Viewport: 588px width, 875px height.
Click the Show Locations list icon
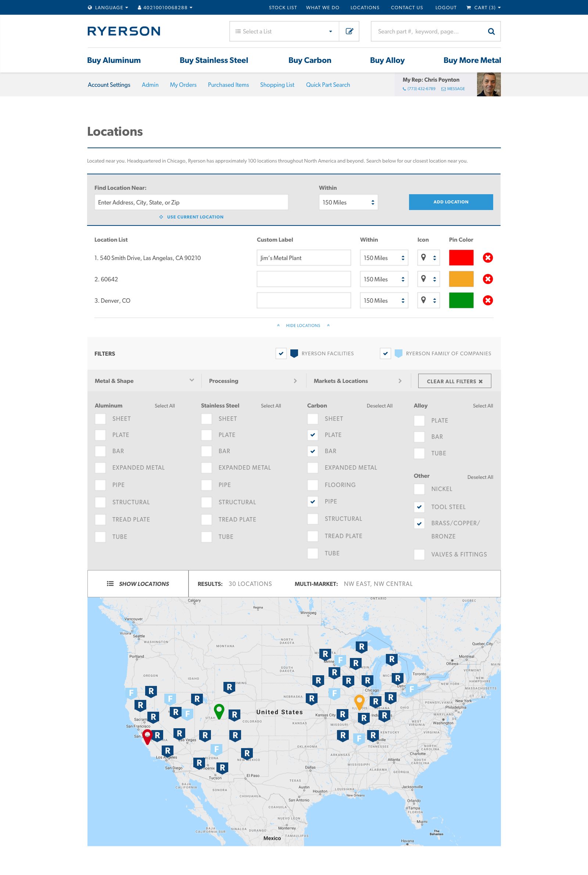click(110, 583)
